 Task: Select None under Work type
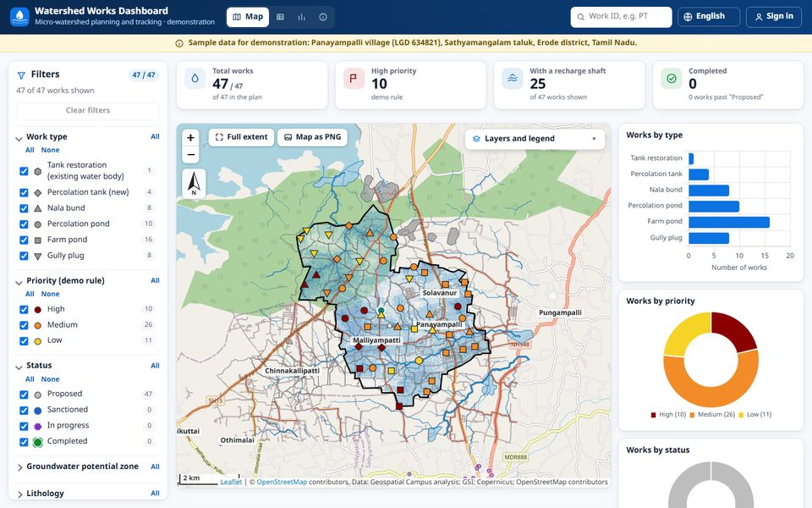[x=50, y=151]
